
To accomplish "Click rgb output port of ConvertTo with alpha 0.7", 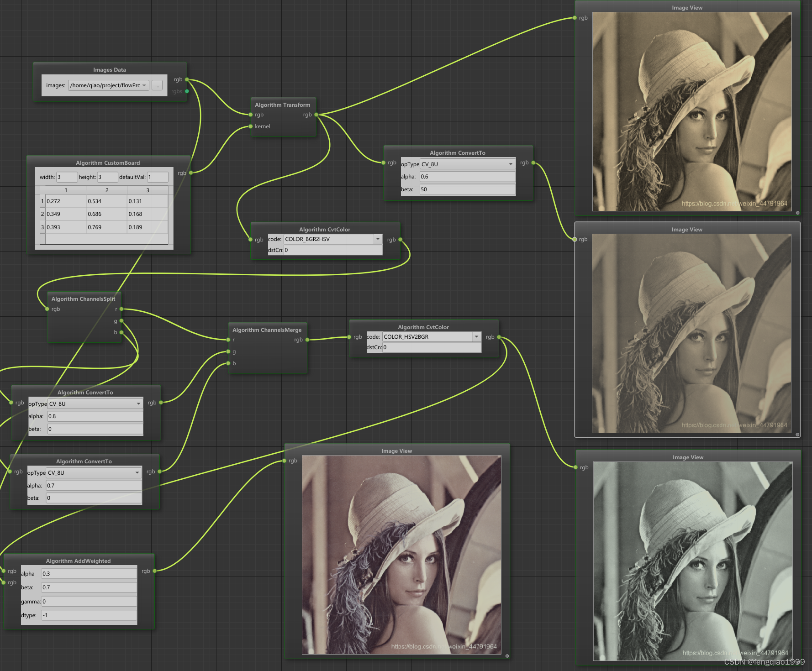I will [160, 471].
